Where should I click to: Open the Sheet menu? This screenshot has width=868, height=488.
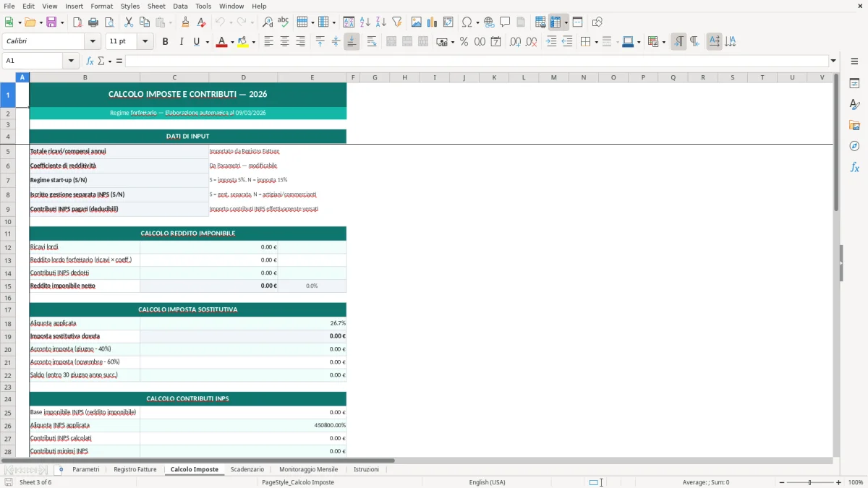(x=156, y=6)
